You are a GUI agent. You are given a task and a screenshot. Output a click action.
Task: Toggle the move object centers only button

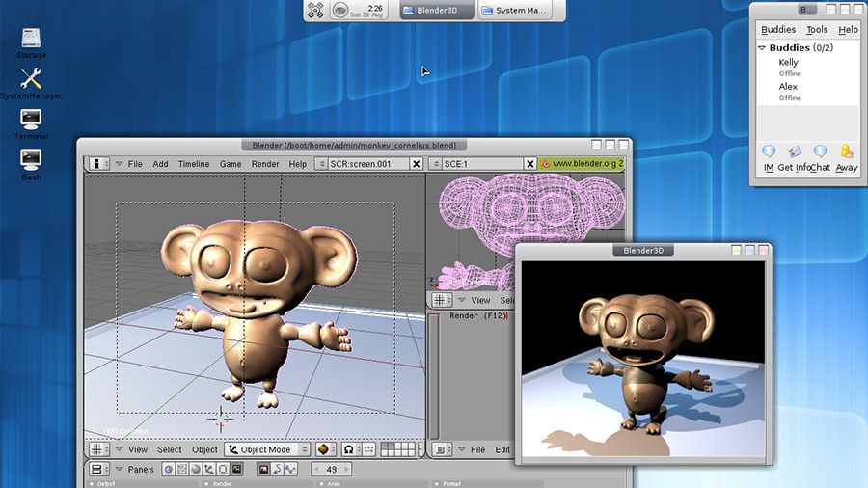click(368, 449)
